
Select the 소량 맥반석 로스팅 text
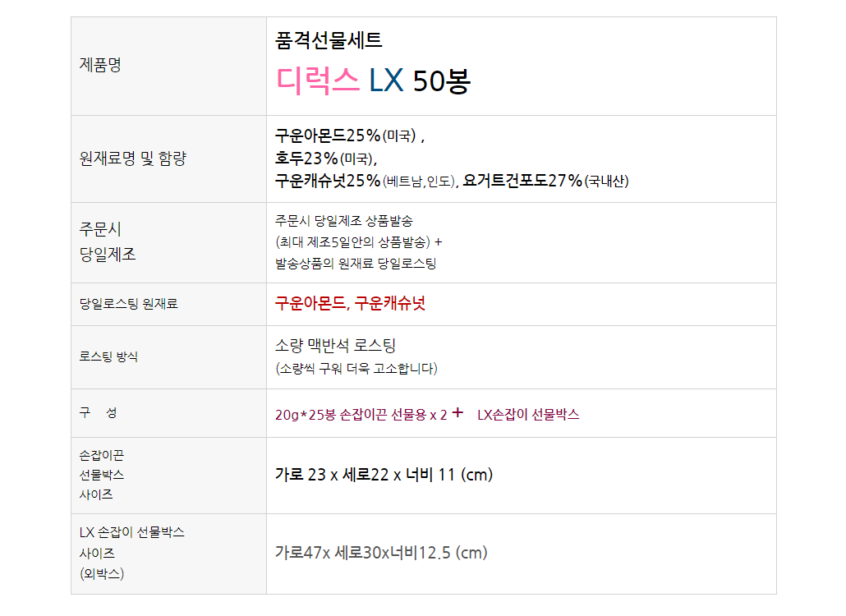(335, 346)
